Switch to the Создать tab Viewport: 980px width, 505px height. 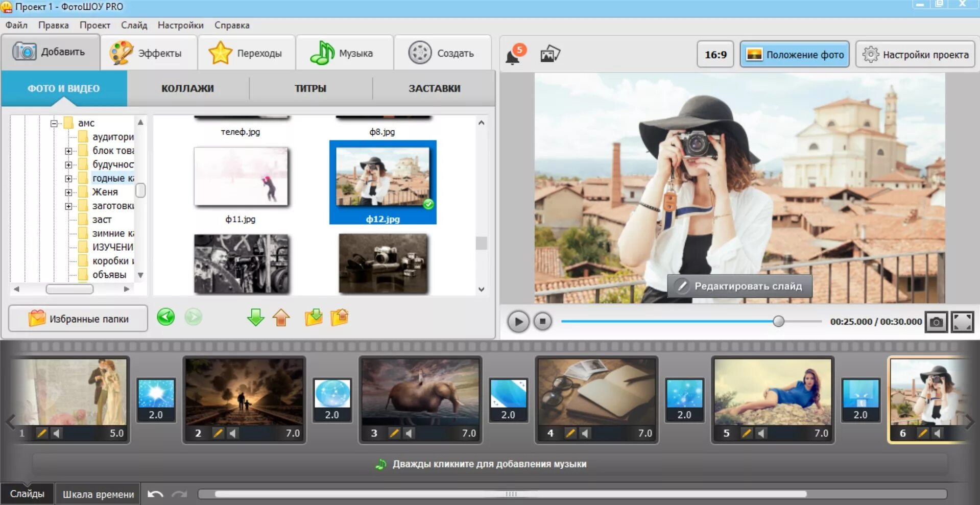[x=443, y=53]
